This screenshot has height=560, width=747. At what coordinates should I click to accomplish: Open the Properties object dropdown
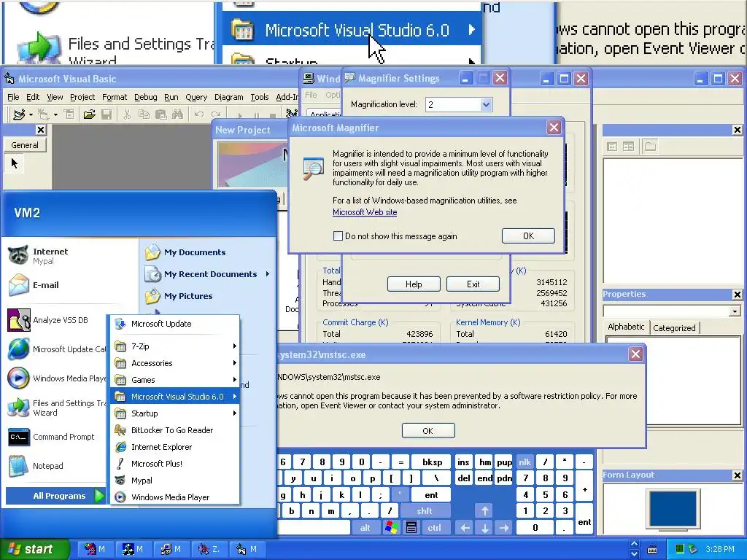pos(734,311)
